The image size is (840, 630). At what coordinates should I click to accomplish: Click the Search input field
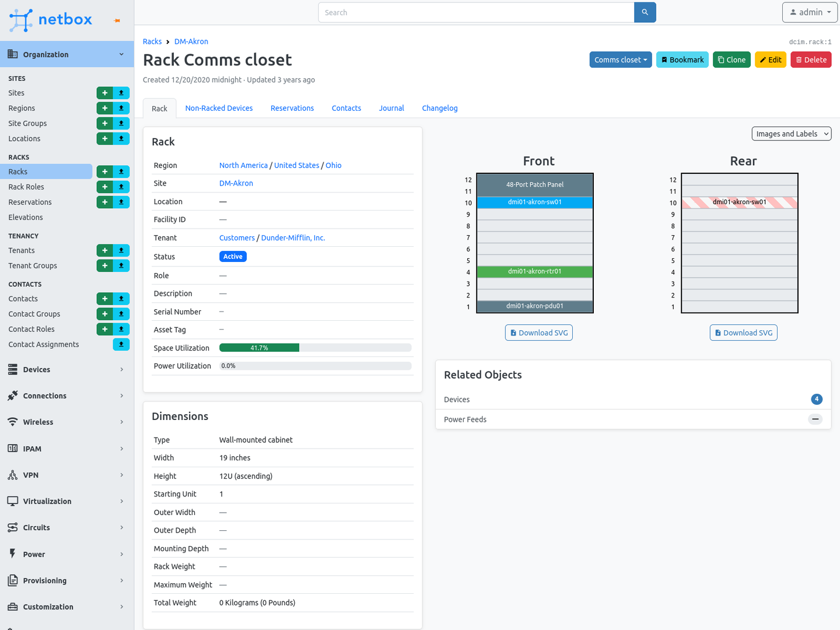pos(476,12)
